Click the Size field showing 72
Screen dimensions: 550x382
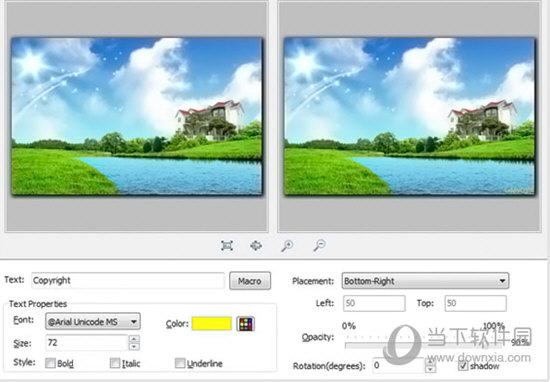87,342
